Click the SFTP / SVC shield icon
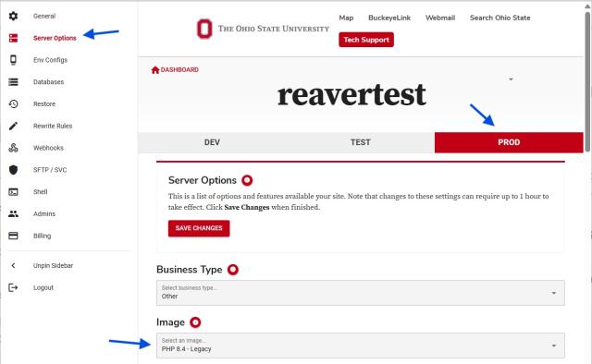The width and height of the screenshot is (592, 364). [13, 170]
